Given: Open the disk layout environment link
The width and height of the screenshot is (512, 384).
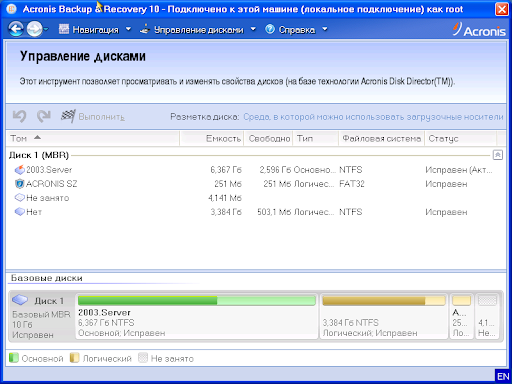Looking at the screenshot, I should point(373,117).
